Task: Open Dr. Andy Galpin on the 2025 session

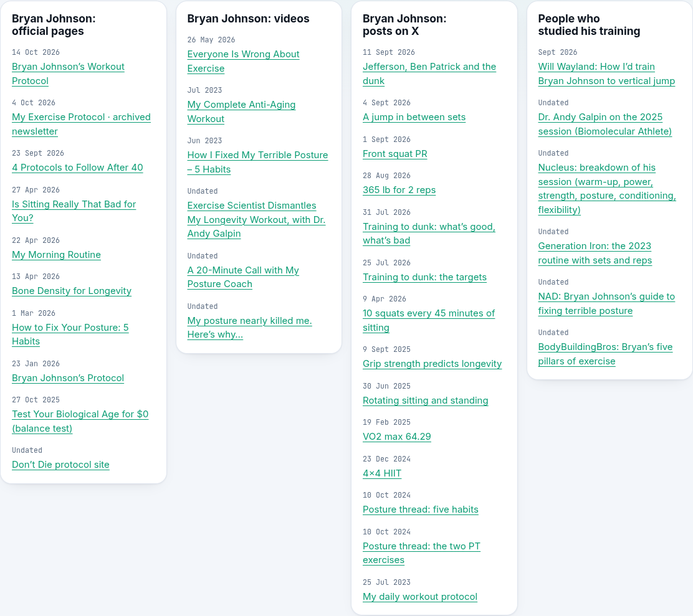Action: pos(605,124)
